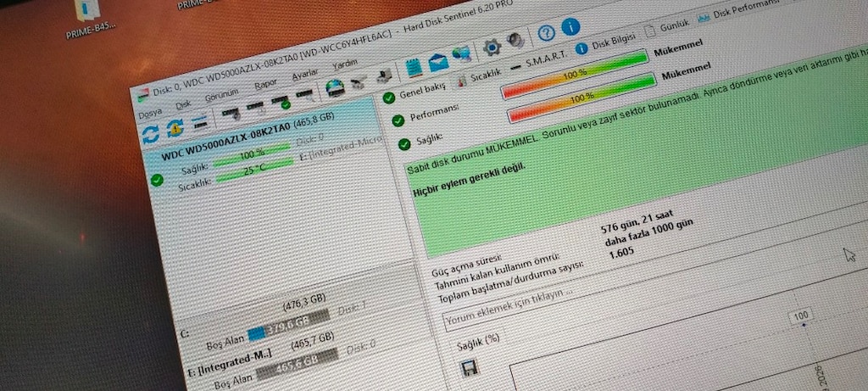The width and height of the screenshot is (868, 391).
Task: Click the Performans 100 % gradient bar
Action: point(575,74)
